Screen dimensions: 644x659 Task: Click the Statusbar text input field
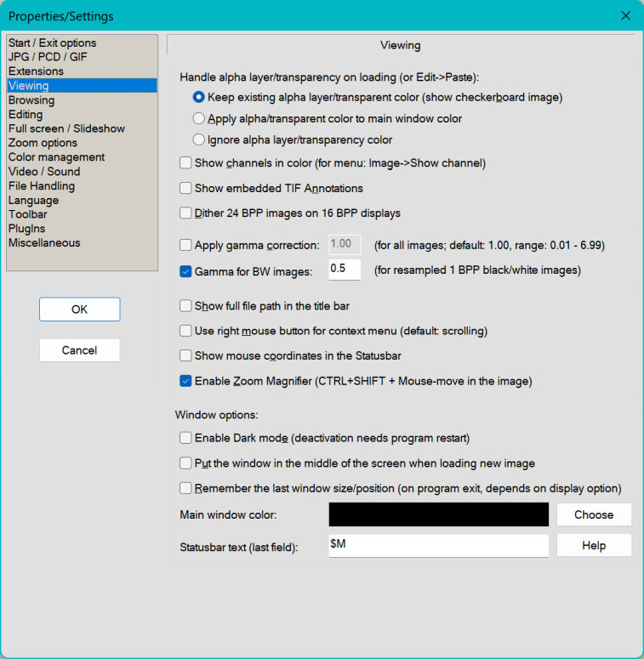tap(438, 545)
